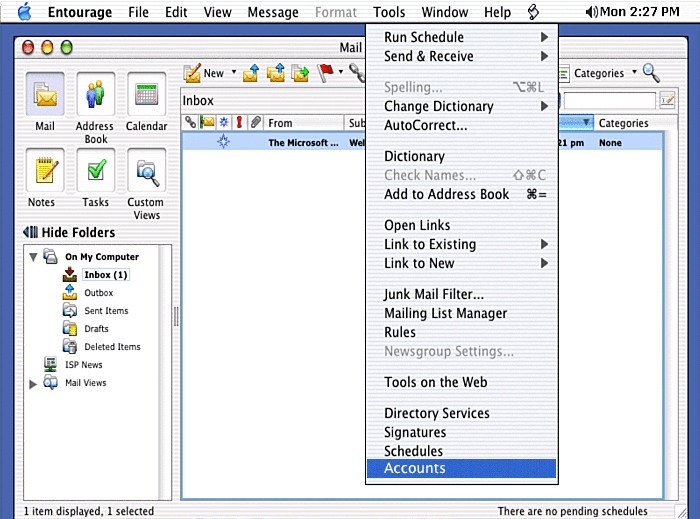Expand the Run Schedule submenu

(544, 37)
